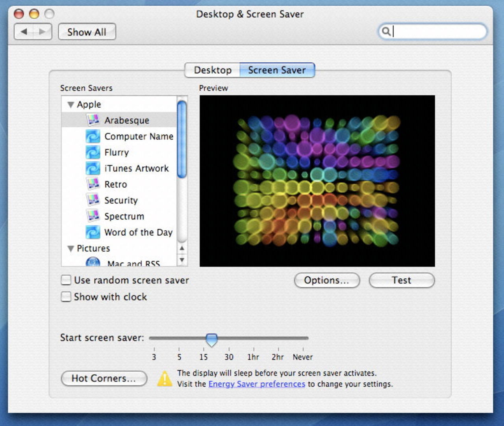
Task: Select the Retro screen saver icon
Action: (x=93, y=184)
